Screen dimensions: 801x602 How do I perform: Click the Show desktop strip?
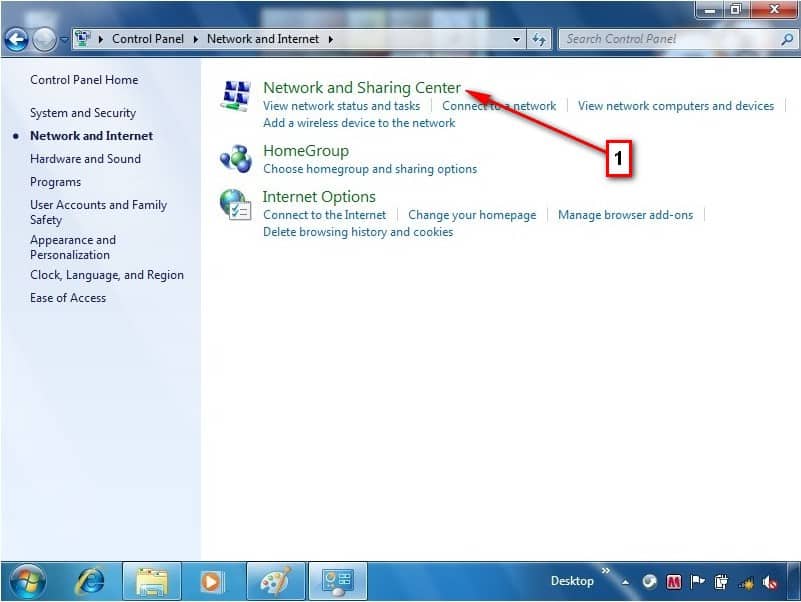(796, 582)
